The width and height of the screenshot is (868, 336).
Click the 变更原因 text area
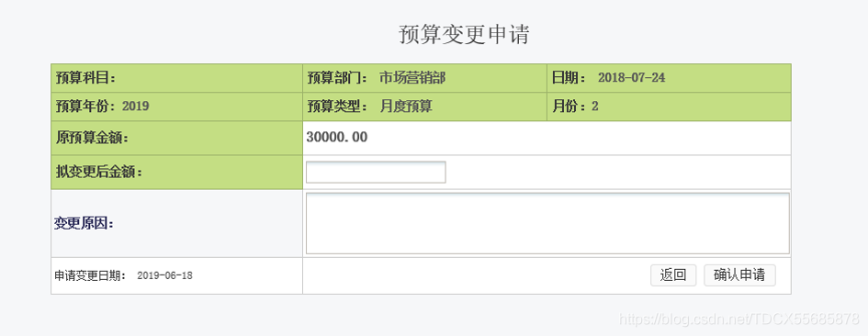point(547,223)
